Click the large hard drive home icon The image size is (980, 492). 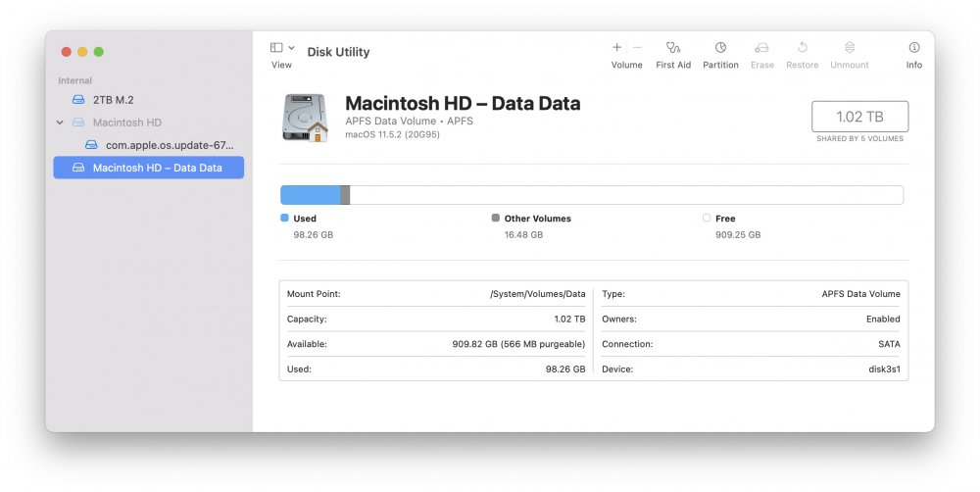[305, 118]
